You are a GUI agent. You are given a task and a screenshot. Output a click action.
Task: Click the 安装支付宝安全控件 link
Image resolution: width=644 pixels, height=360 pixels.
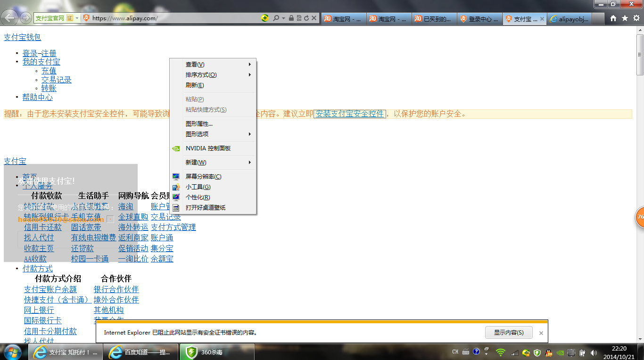350,114
